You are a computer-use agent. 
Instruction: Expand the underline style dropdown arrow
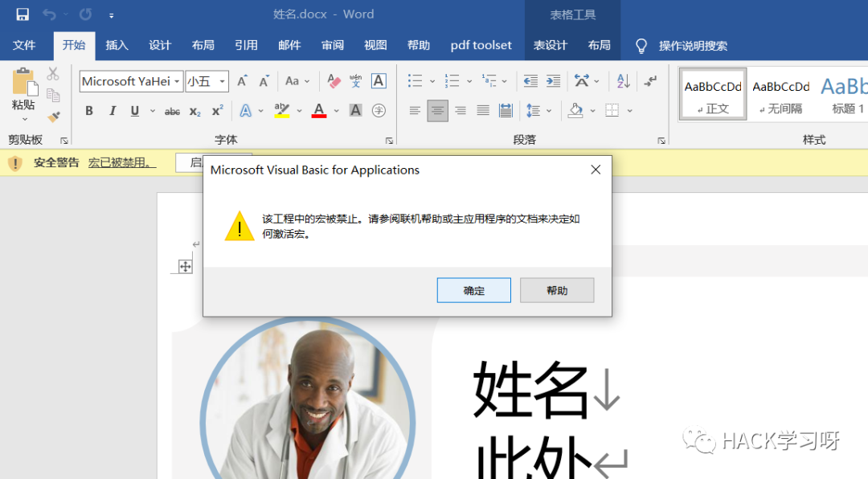point(153,111)
